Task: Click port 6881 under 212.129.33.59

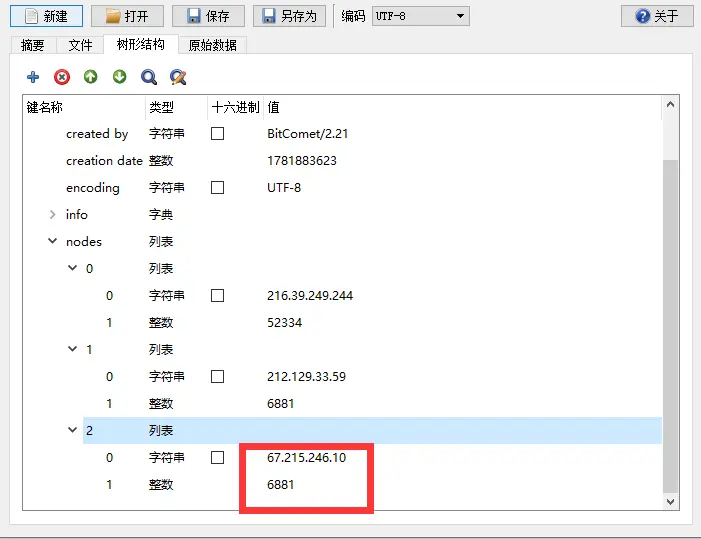Action: pyautogui.click(x=280, y=404)
